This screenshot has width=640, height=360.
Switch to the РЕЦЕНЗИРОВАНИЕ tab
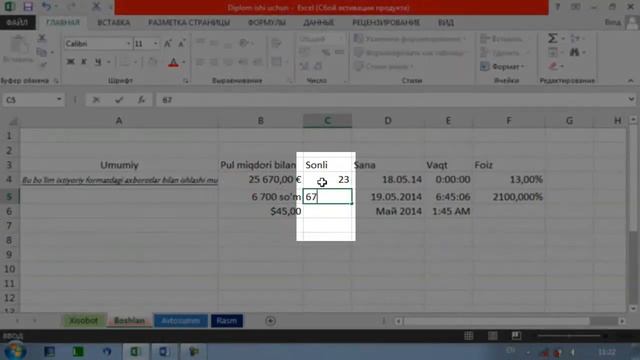pyautogui.click(x=386, y=22)
